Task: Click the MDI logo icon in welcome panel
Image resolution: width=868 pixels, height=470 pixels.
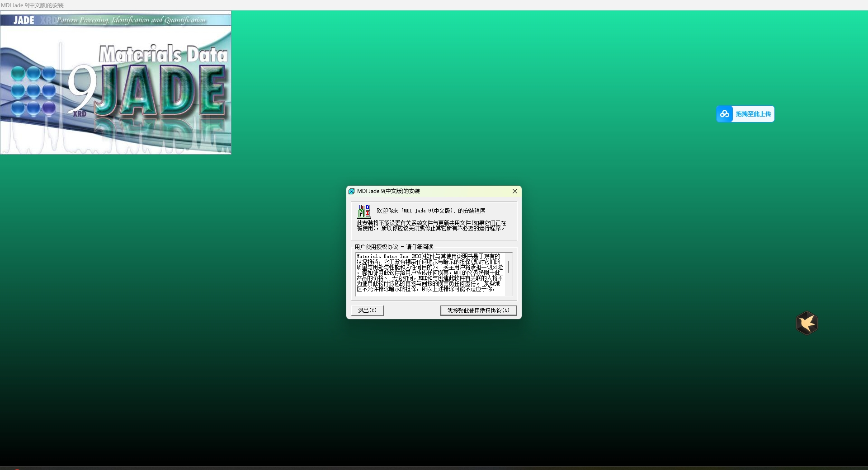Action: (x=364, y=211)
